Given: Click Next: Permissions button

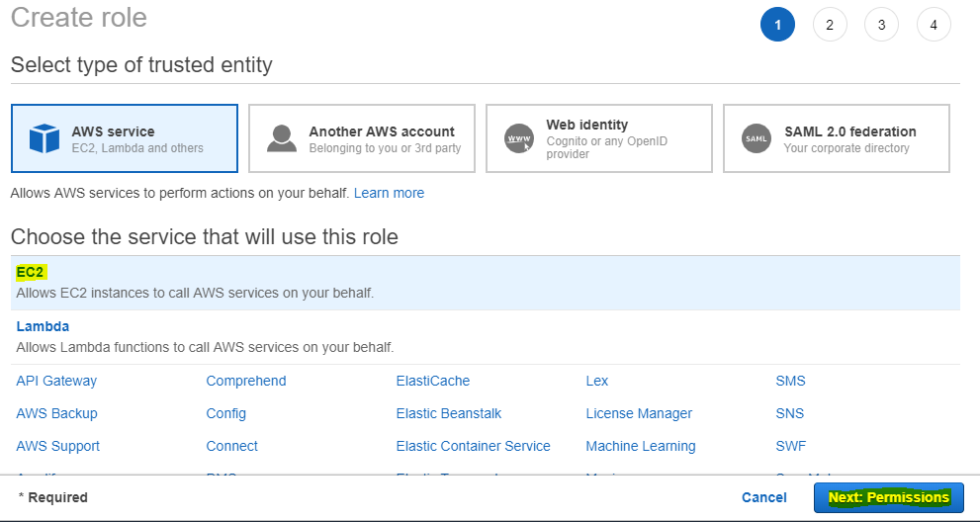Looking at the screenshot, I should (889, 497).
